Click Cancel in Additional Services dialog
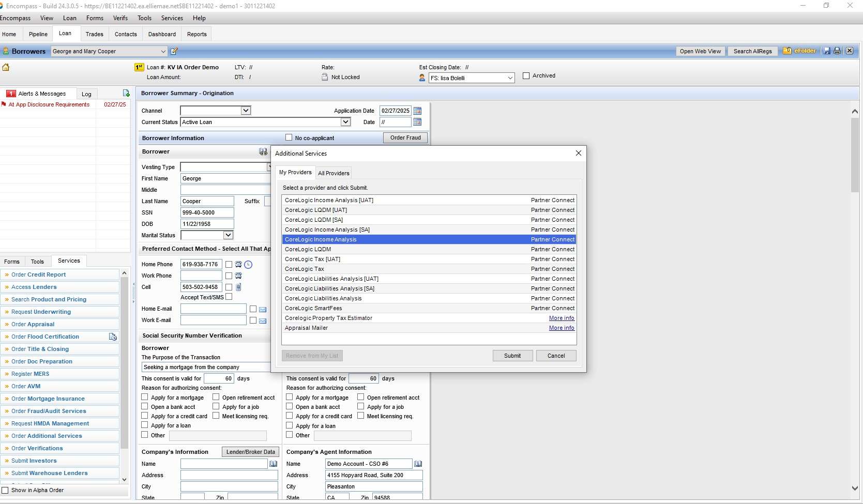 click(x=556, y=356)
